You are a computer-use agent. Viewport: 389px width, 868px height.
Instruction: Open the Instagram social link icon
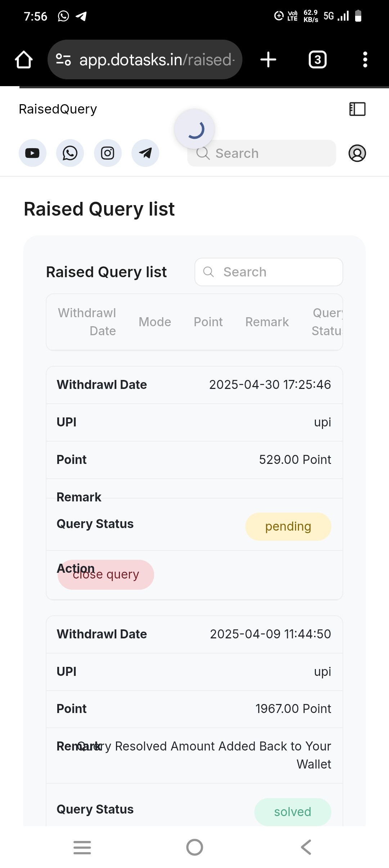pos(108,153)
